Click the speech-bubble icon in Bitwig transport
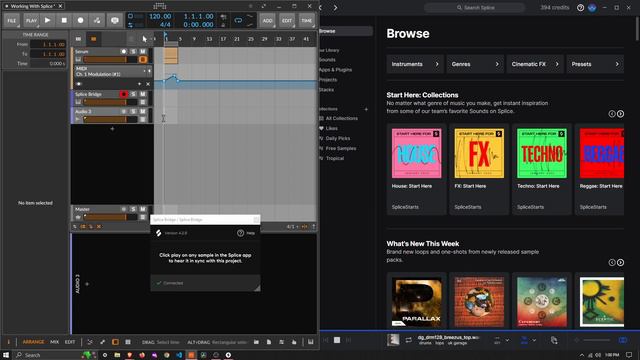This screenshot has width=640, height=360. [115, 20]
